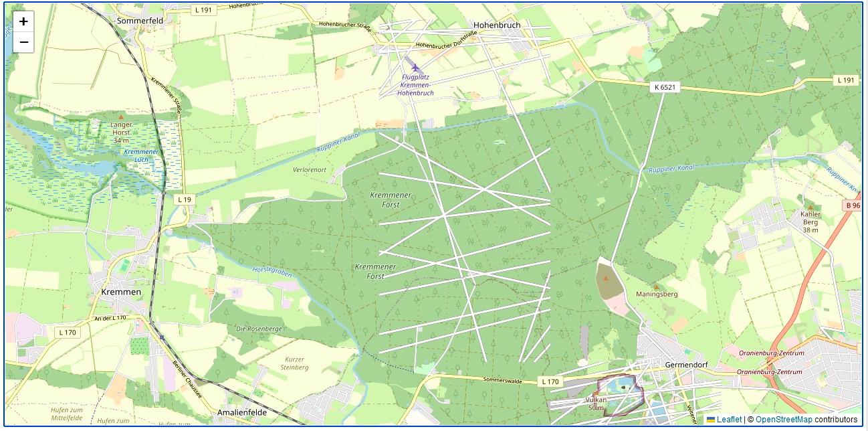Open the Leaflet attribution link
The height and width of the screenshot is (431, 868).
tap(724, 420)
